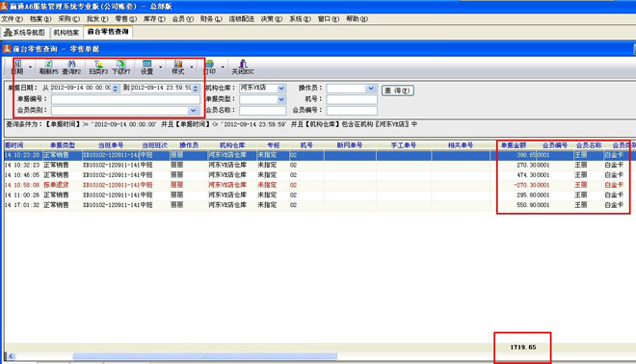Open the 决策 menu

272,18
